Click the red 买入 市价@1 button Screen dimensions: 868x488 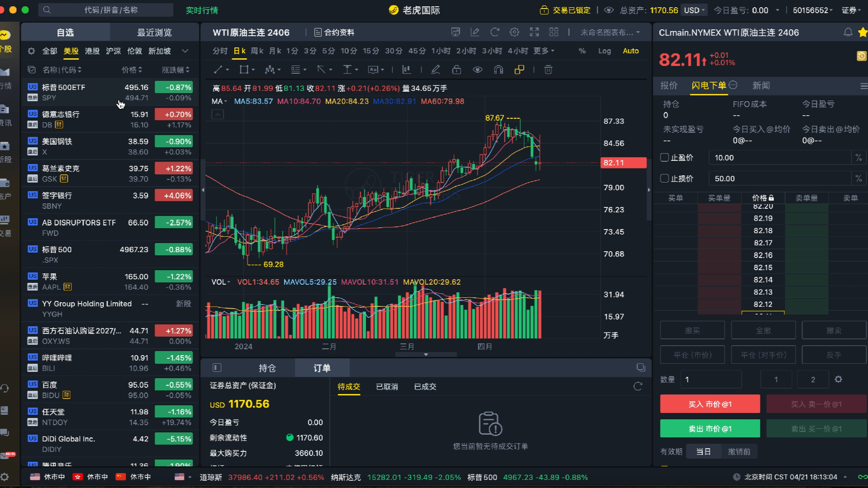click(x=710, y=404)
